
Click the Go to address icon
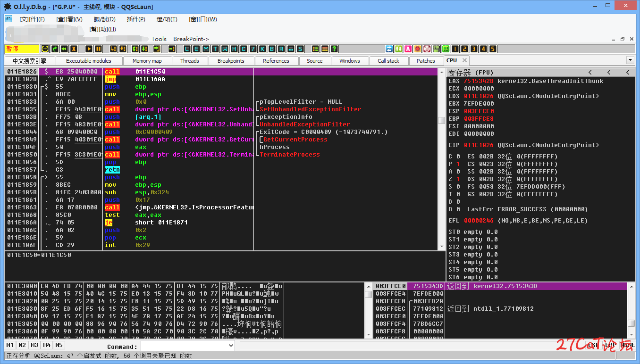click(x=172, y=49)
